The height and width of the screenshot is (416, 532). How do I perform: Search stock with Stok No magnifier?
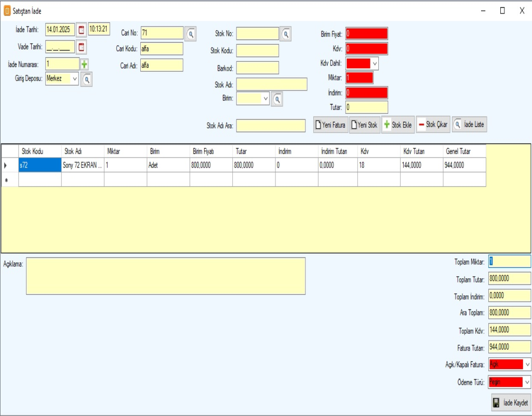286,34
